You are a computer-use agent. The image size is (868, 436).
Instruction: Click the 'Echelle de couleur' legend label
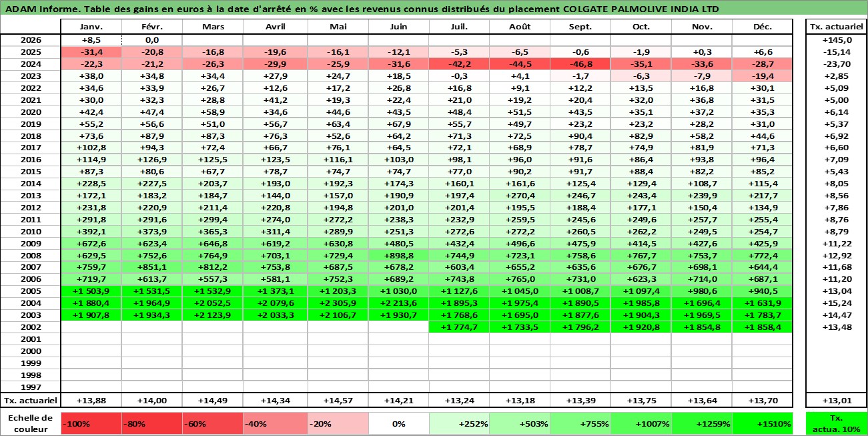(31, 423)
